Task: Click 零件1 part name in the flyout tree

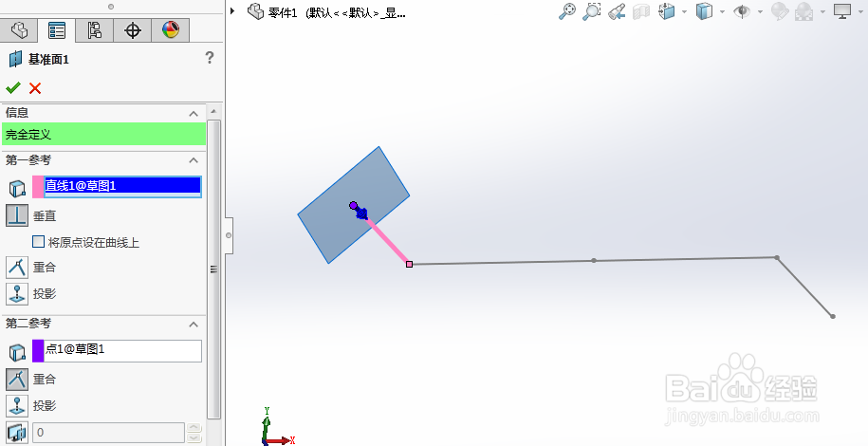Action: pyautogui.click(x=283, y=12)
